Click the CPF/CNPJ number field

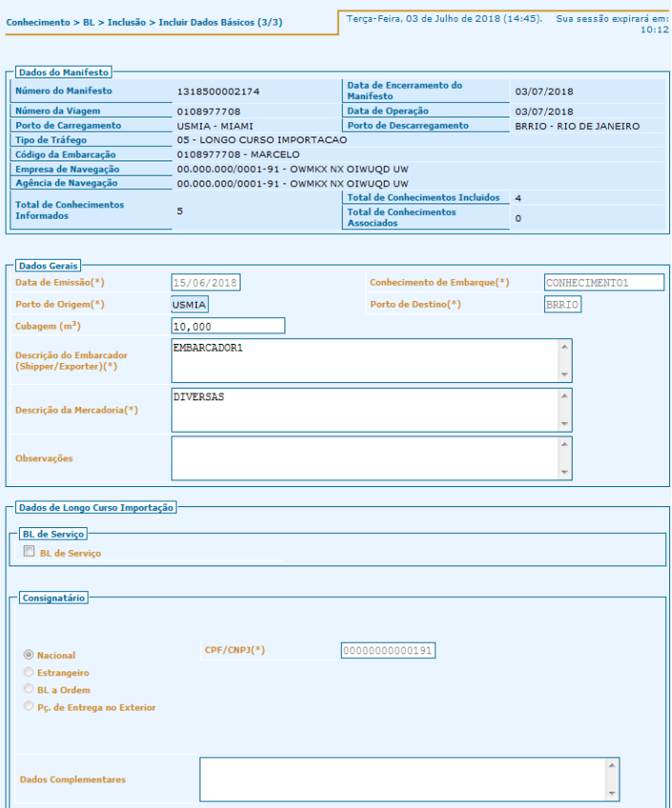pos(388,650)
